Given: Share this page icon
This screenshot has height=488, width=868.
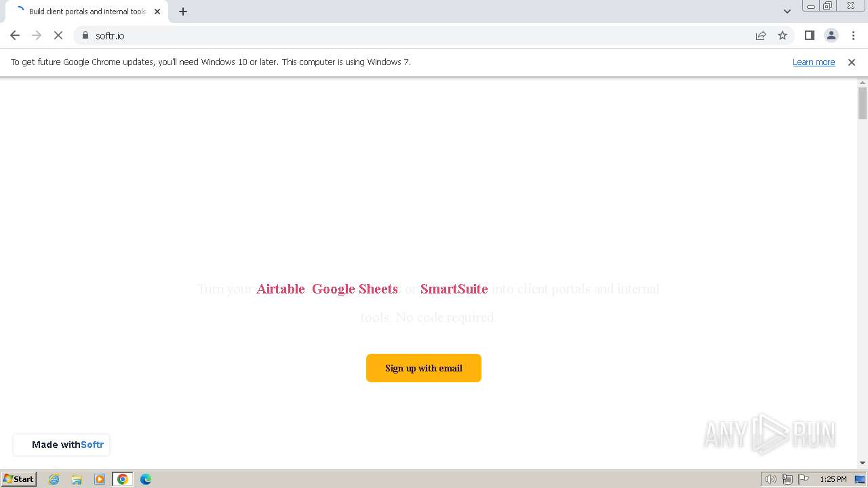Looking at the screenshot, I should pos(761,35).
